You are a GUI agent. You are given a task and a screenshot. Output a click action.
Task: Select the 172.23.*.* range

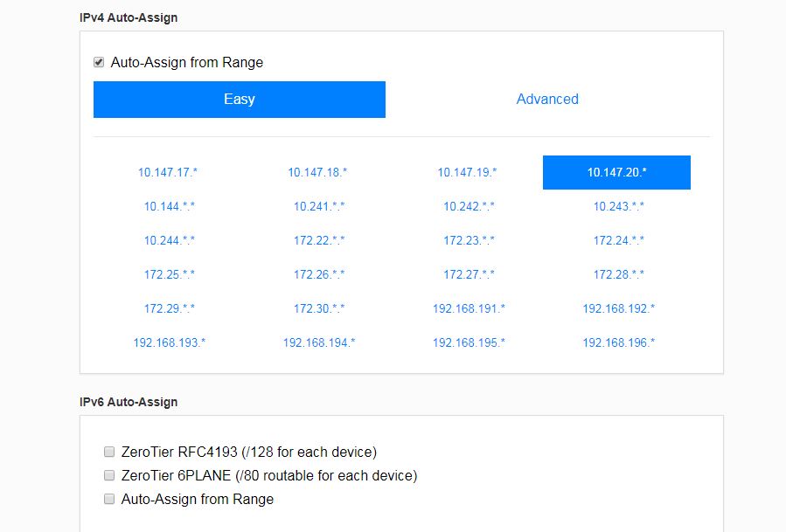tap(469, 240)
